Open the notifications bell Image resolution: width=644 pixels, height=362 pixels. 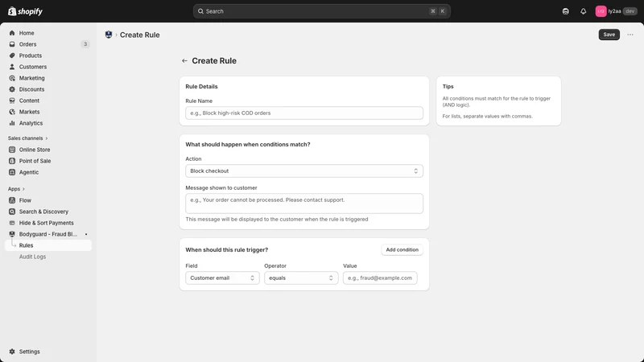click(583, 11)
